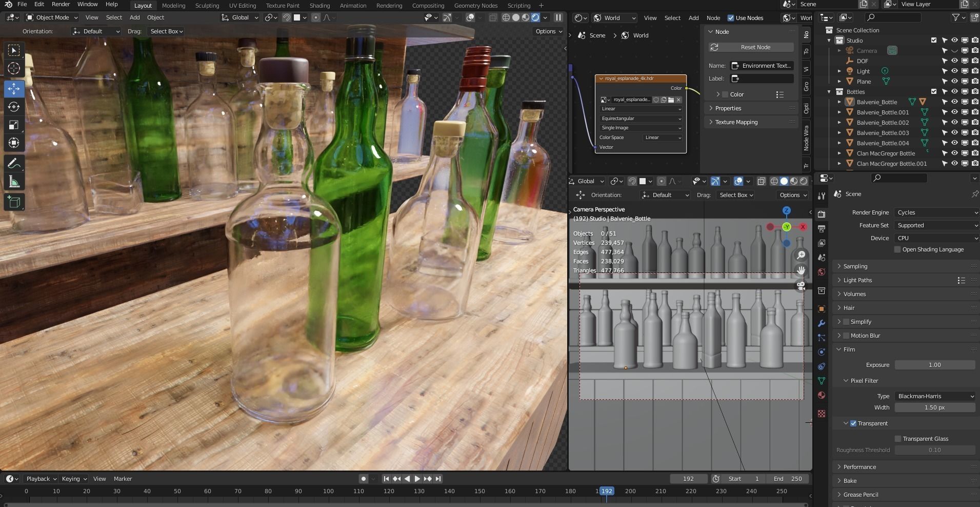Enable the Motion Blur checkbox
This screenshot has width=980, height=507.
(x=846, y=336)
